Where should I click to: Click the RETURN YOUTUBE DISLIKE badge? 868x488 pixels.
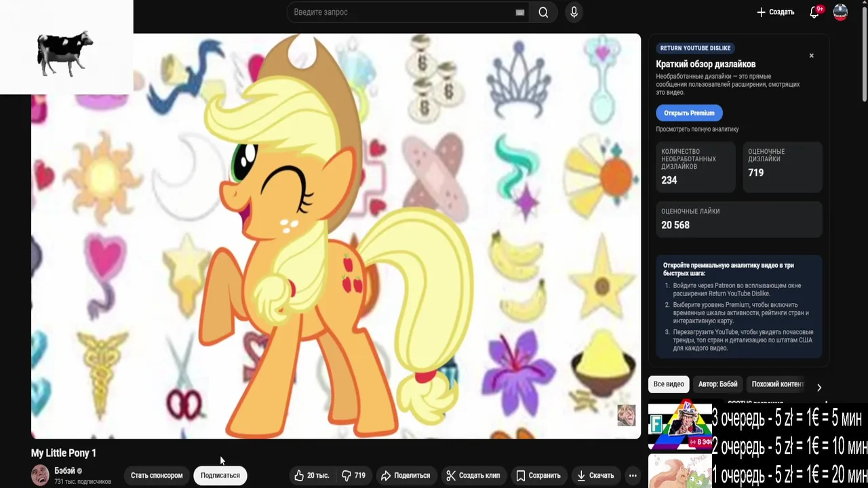point(695,48)
